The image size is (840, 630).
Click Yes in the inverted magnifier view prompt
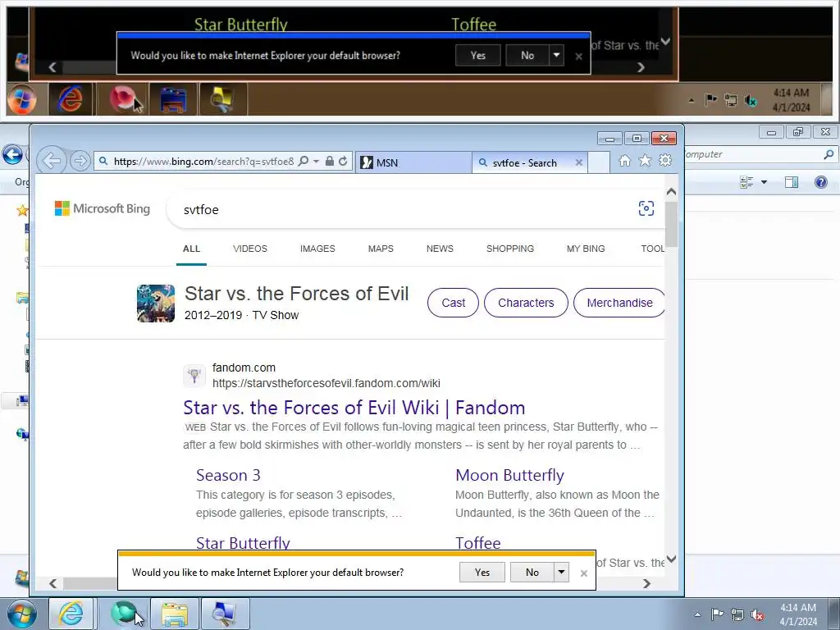point(478,55)
